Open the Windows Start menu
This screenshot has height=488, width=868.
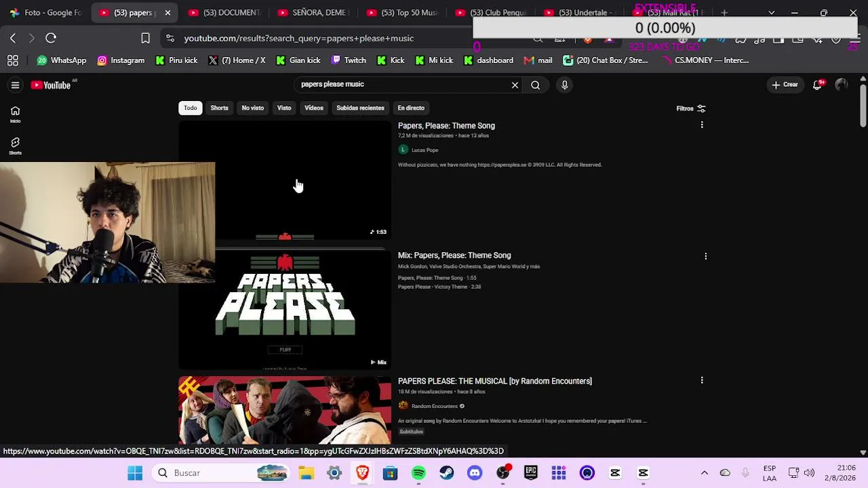(135, 473)
